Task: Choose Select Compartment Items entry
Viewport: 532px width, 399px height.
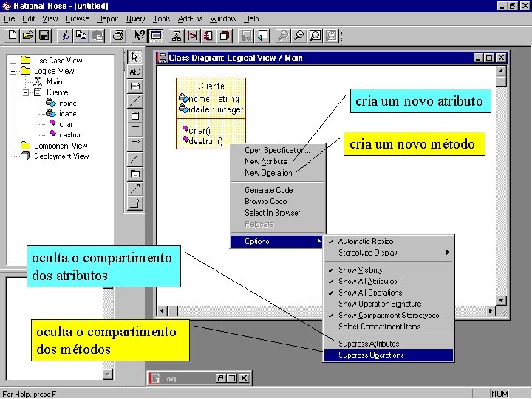Action: click(389, 326)
